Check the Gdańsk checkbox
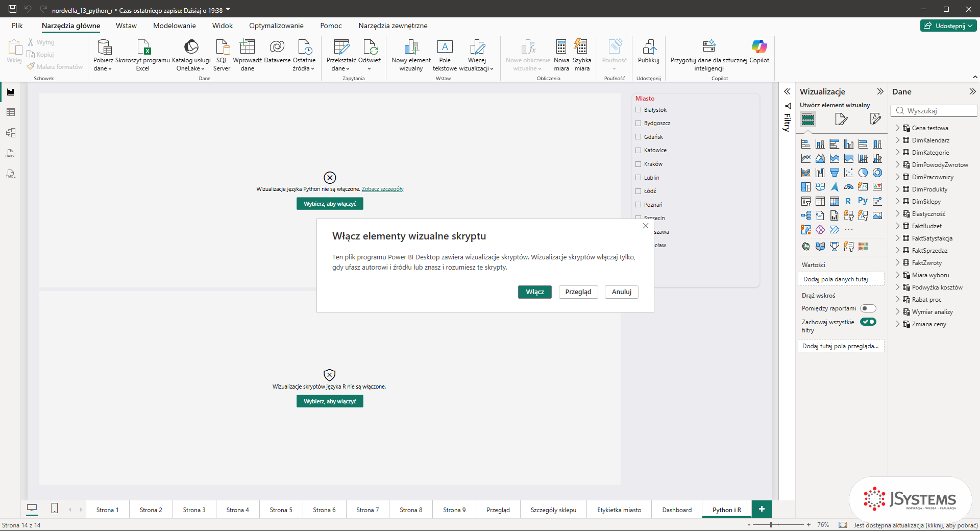The image size is (980, 531). coord(638,137)
